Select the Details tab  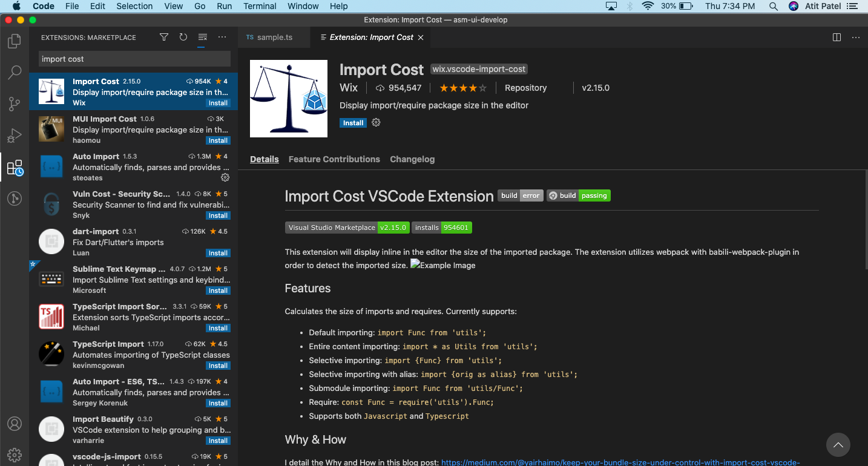click(265, 159)
